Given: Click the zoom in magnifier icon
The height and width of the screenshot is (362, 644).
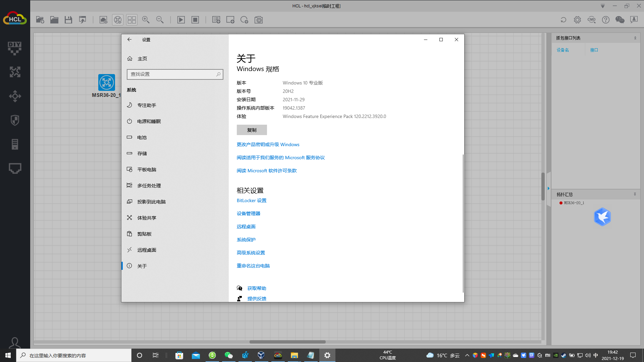Looking at the screenshot, I should coord(146,20).
